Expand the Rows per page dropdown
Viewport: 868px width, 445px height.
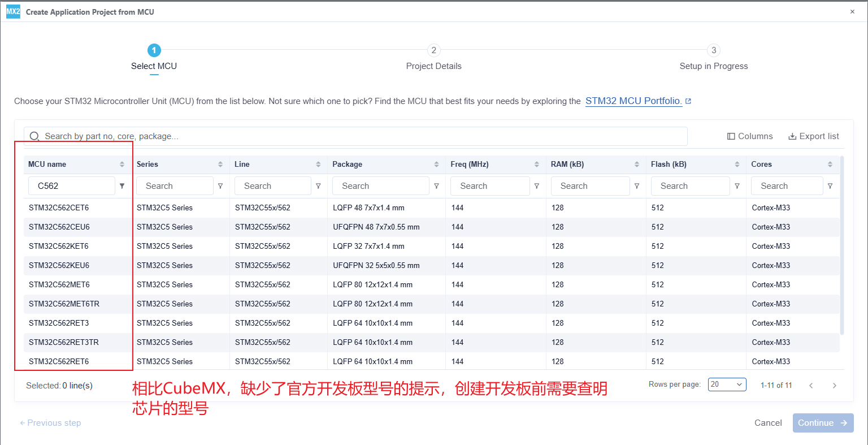pos(727,384)
